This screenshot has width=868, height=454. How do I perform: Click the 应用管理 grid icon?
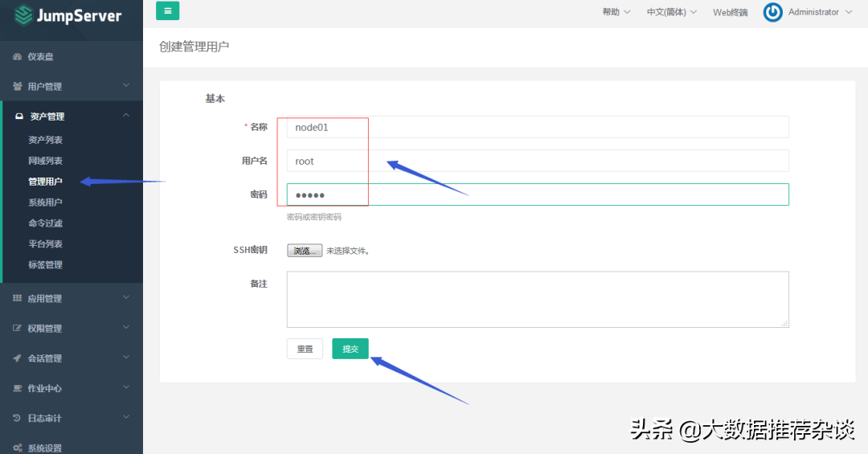point(18,299)
